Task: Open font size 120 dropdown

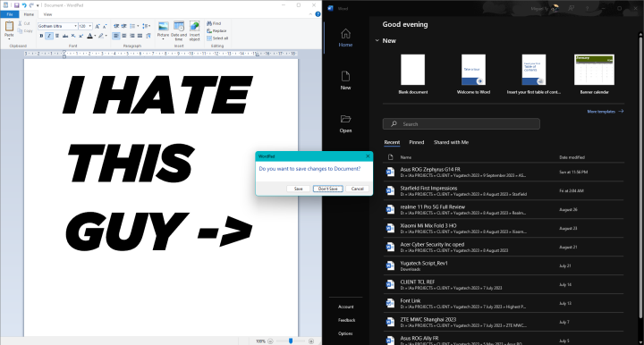Action: pos(90,26)
